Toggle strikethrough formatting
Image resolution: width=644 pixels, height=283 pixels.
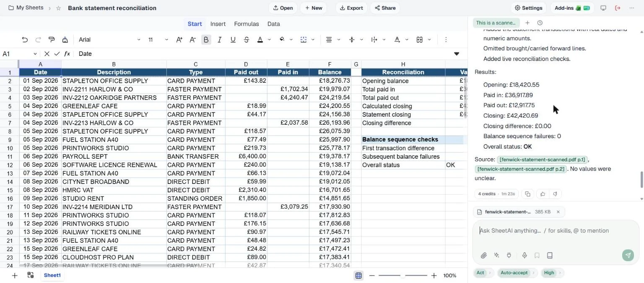click(246, 39)
